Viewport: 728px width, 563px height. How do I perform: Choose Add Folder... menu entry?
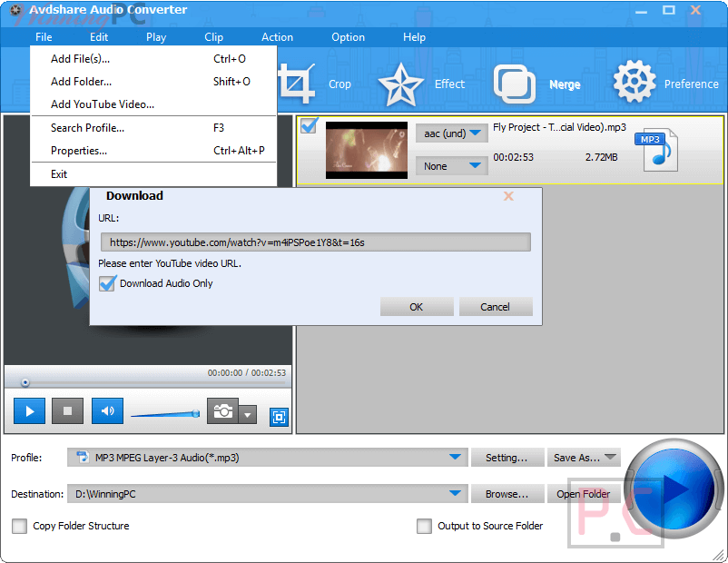[x=153, y=82]
